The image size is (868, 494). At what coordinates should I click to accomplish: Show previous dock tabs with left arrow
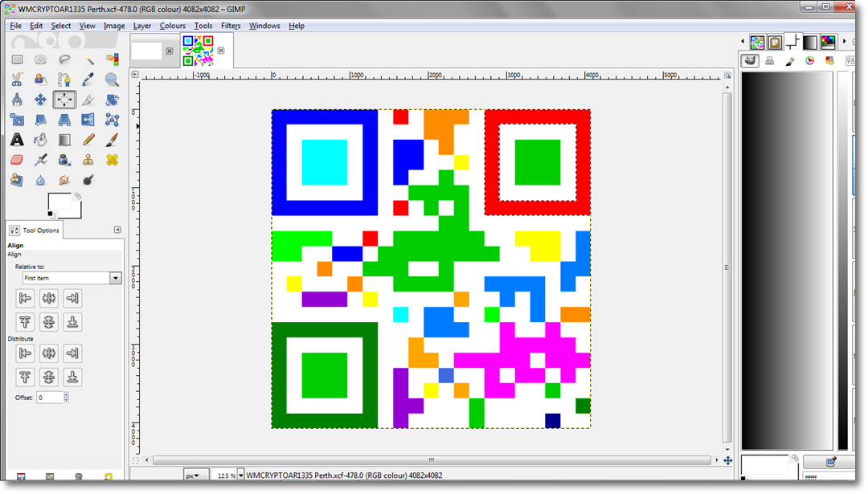[x=743, y=42]
